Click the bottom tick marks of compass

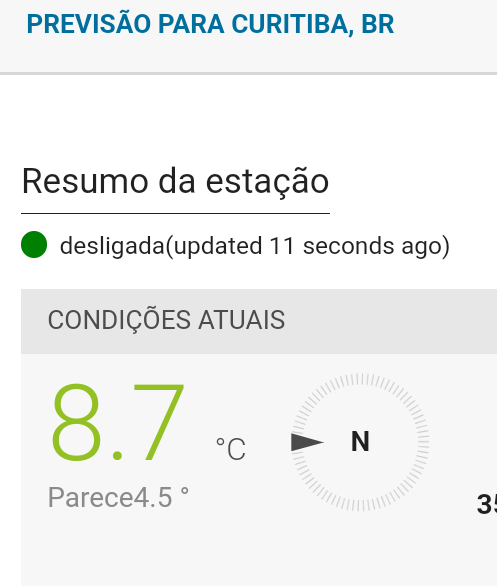[360, 505]
